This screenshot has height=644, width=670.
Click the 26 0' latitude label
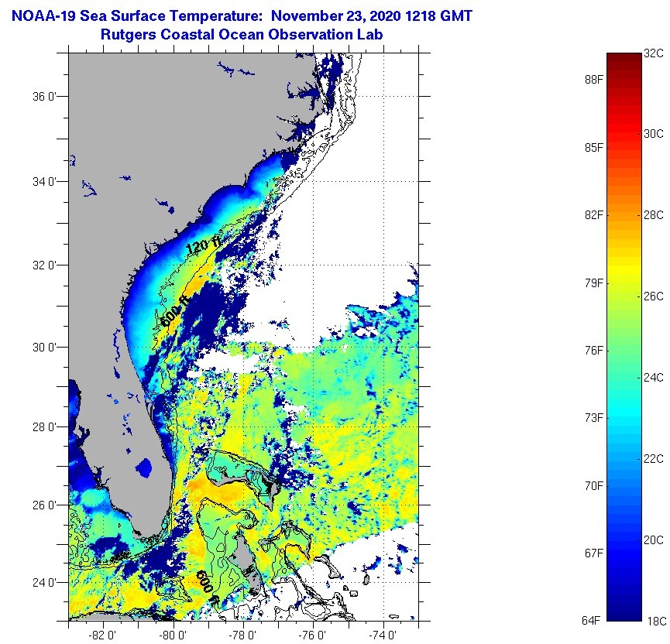tap(44, 505)
